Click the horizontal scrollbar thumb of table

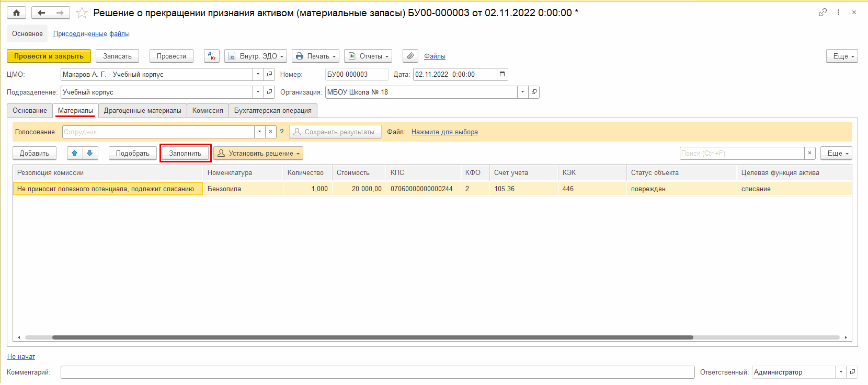click(372, 337)
